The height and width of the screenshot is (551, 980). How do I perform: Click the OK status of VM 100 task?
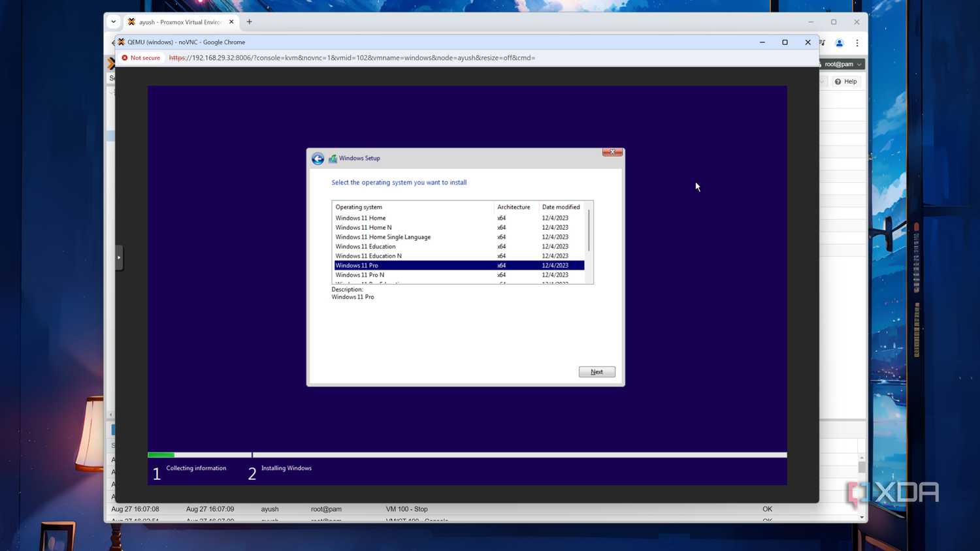[767, 509]
